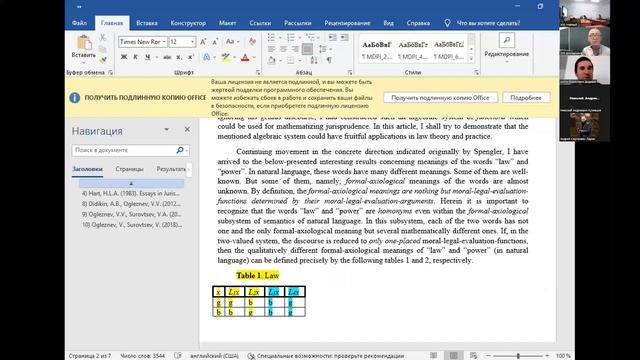Image resolution: width=640 pixels, height=360 pixels.
Task: Apply the yellow text highlight color
Action: click(225, 58)
